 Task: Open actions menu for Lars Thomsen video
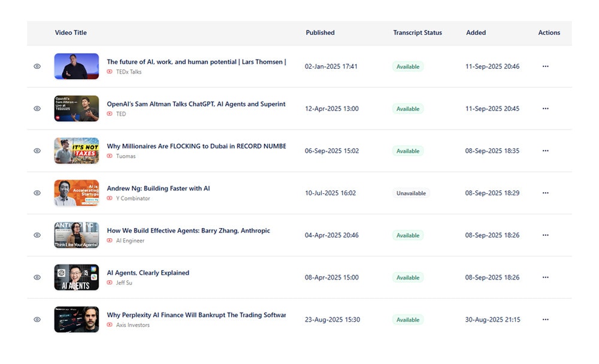pos(546,66)
